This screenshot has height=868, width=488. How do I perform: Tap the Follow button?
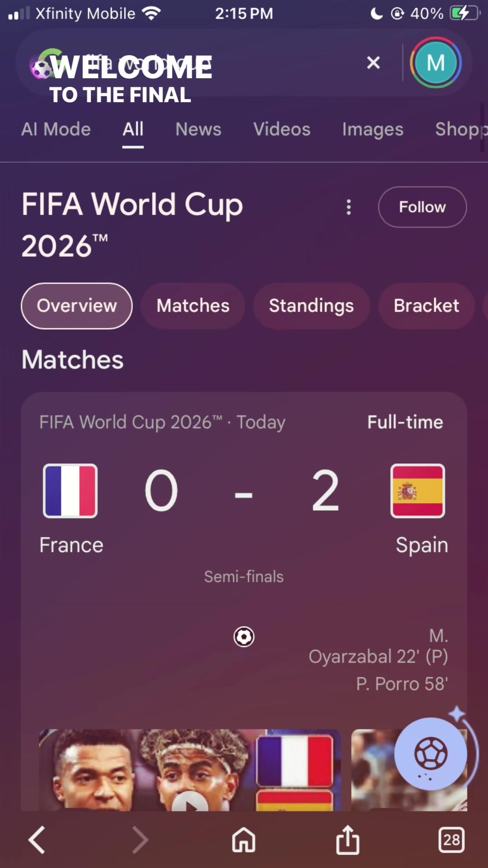point(422,207)
